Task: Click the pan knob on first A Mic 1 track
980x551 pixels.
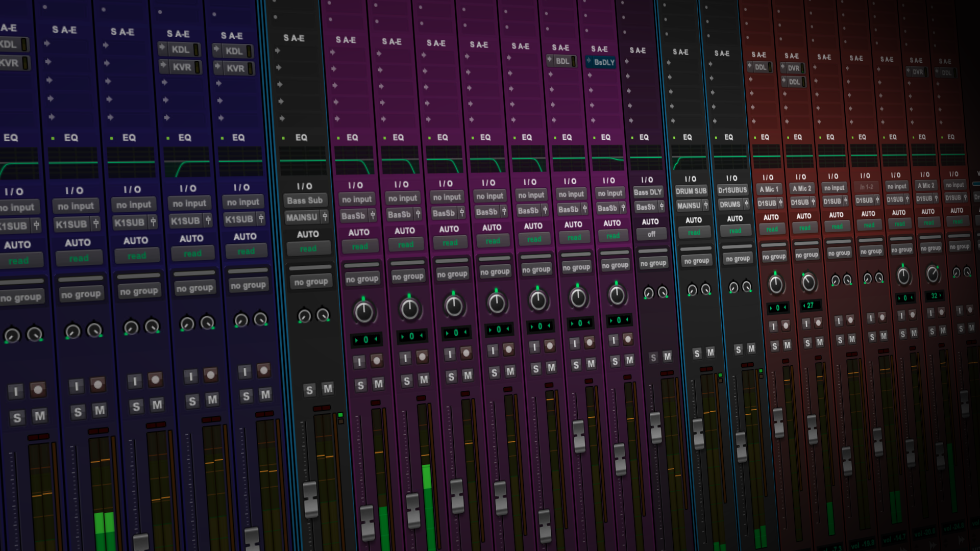Action: pos(776,285)
